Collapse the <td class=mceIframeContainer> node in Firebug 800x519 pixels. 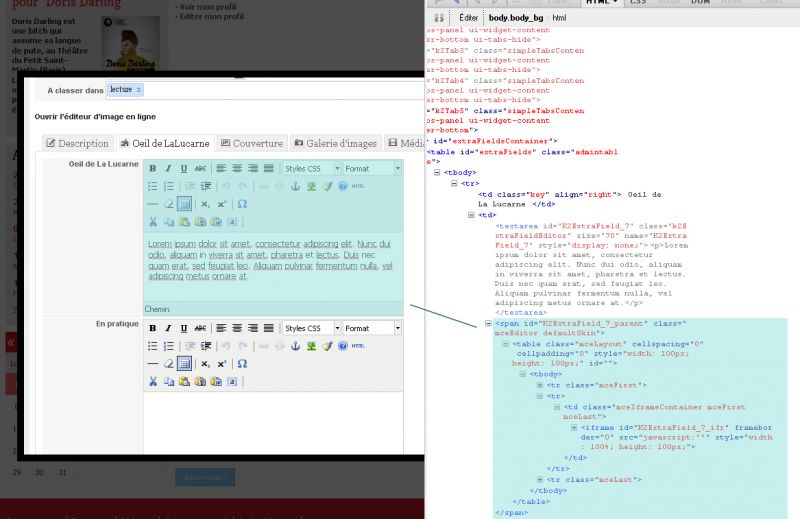coord(557,407)
